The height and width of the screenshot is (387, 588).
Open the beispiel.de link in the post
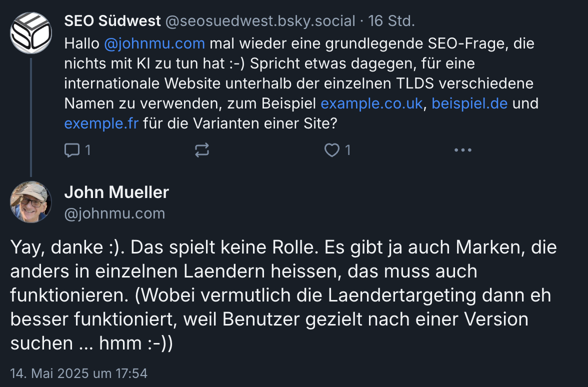pos(469,103)
